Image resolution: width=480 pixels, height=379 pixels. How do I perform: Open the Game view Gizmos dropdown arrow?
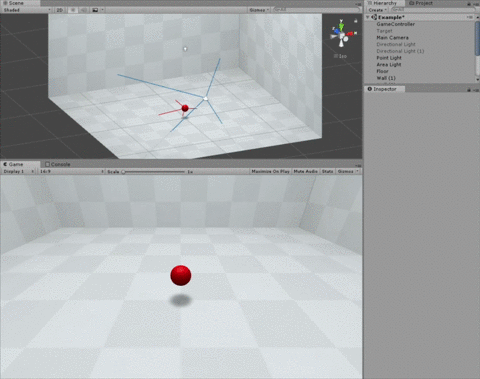click(357, 171)
